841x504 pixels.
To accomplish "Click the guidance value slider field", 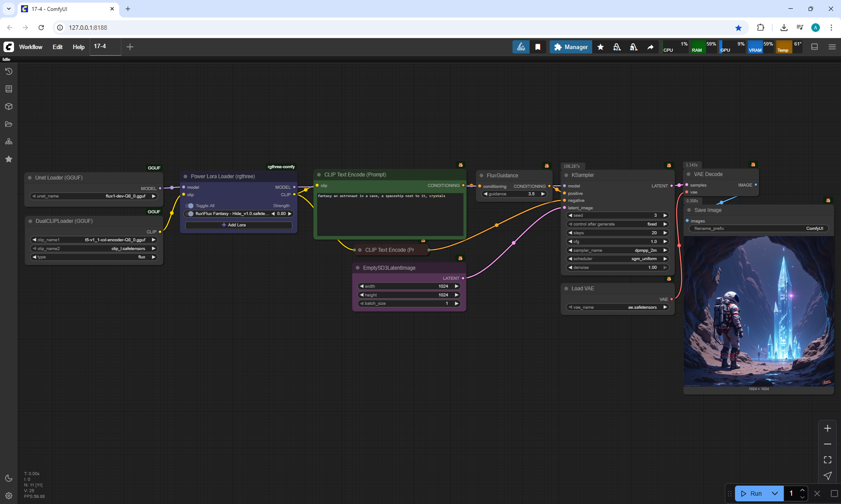I will point(514,194).
